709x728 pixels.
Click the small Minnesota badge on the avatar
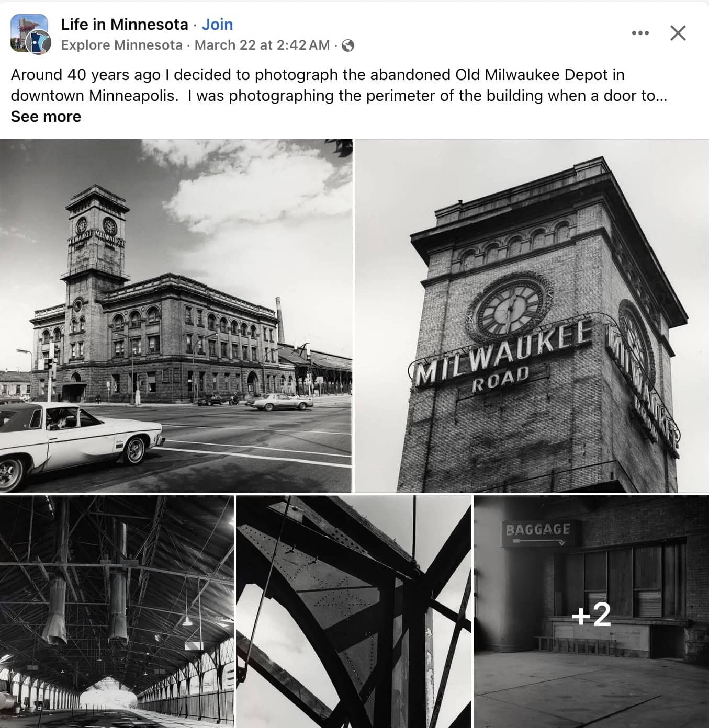[x=39, y=43]
